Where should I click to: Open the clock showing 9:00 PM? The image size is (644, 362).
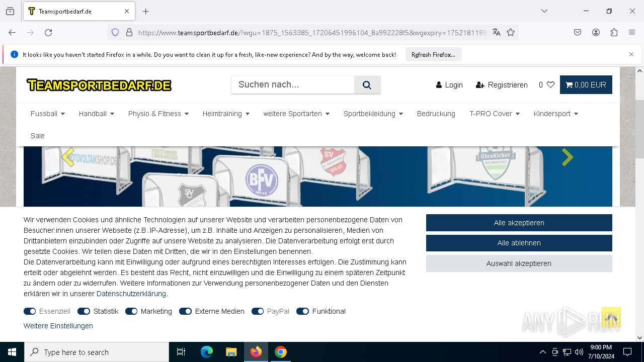coord(601,352)
